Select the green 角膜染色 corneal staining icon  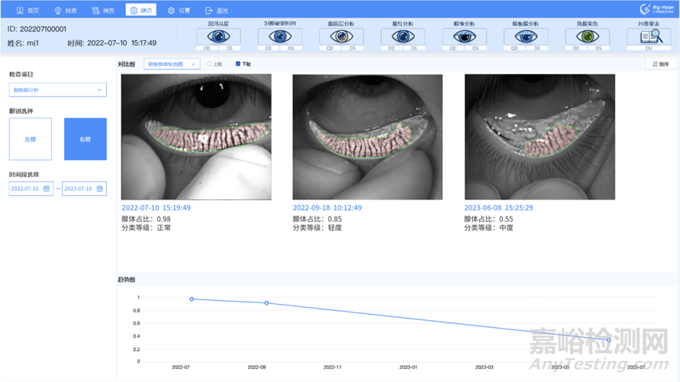coord(588,36)
